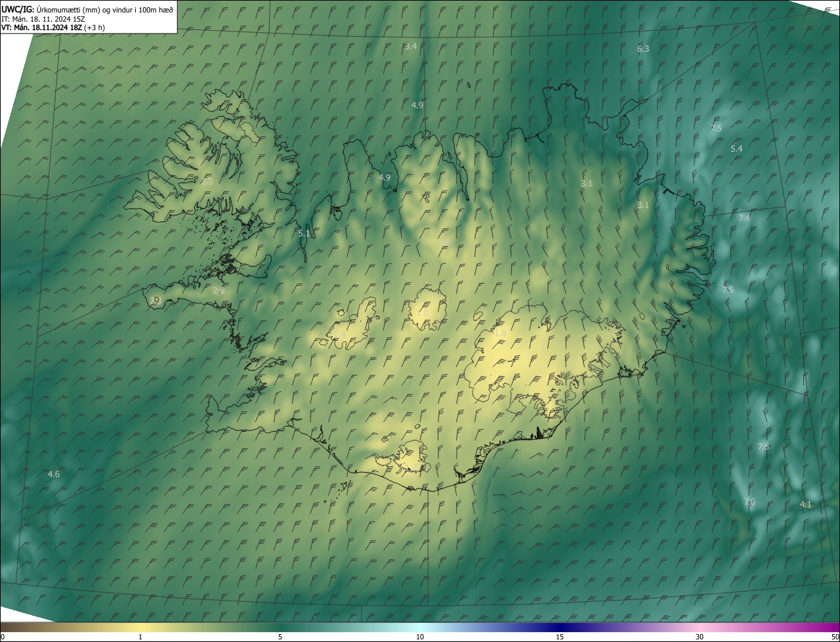Viewport: 840px width, 642px height.
Task: Click the 'VT: Mán. 18.11.2024 18Z (+3 h)' line
Action: tap(53, 28)
